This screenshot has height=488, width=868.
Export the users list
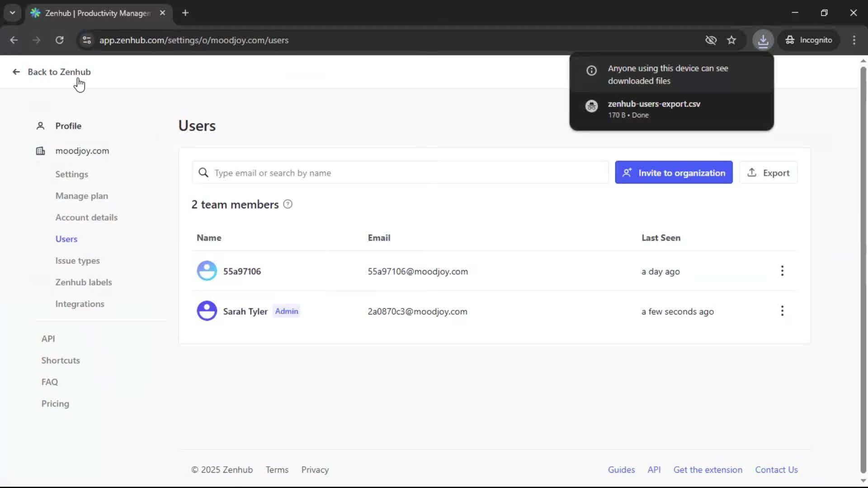coord(768,173)
